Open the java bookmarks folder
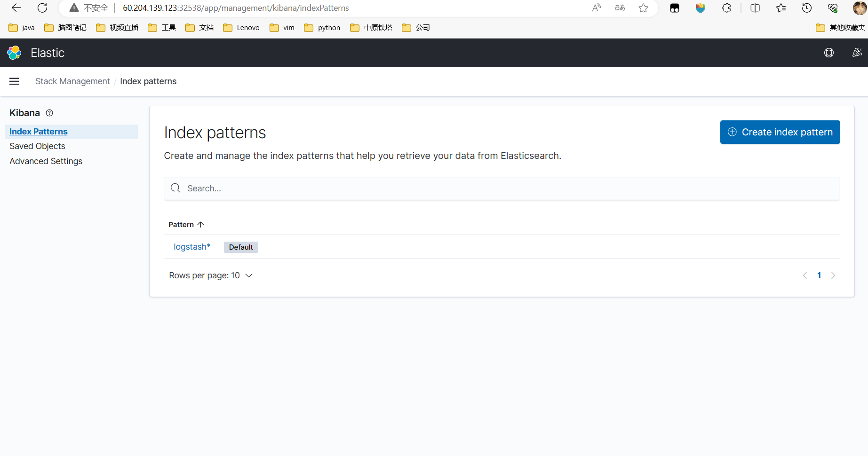868x456 pixels. [22, 28]
